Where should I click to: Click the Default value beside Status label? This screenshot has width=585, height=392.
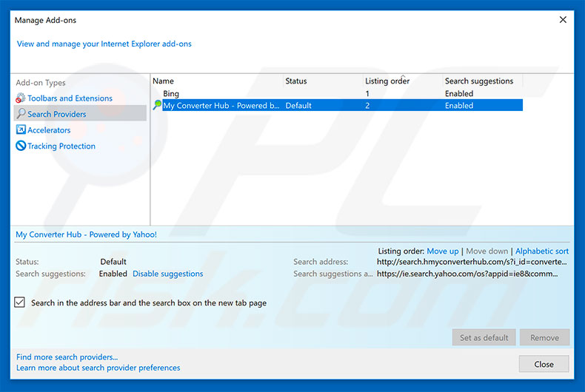tap(113, 262)
